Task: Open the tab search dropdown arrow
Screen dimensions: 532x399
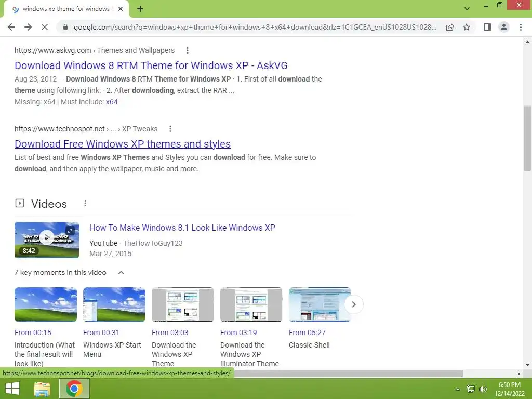Action: [467, 9]
